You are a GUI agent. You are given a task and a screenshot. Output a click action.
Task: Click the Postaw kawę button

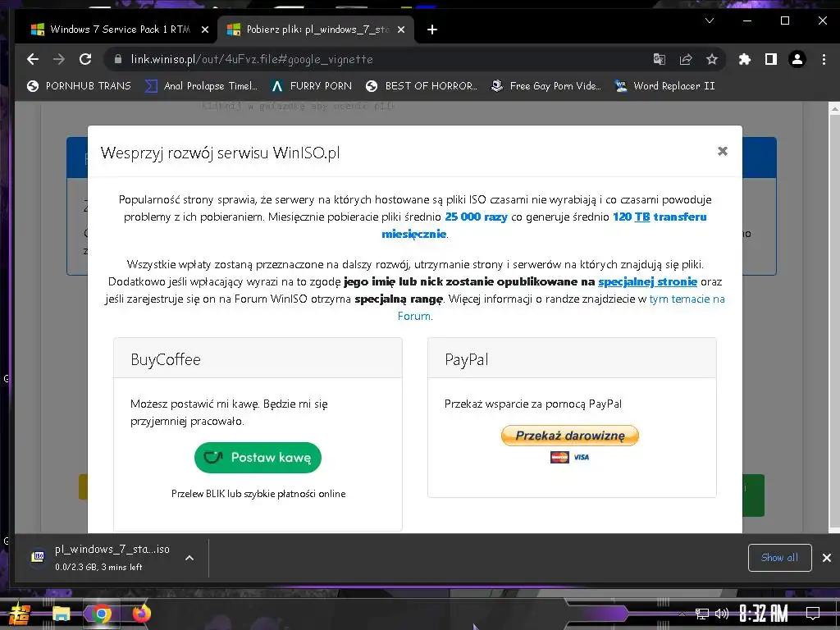258,458
